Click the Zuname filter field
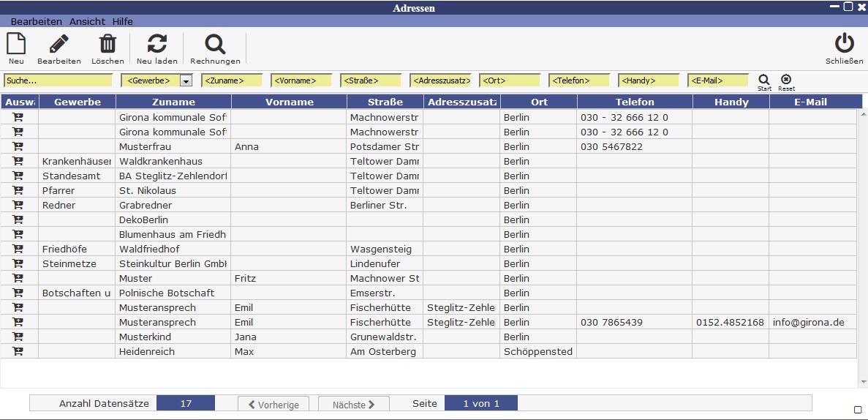 (232, 80)
